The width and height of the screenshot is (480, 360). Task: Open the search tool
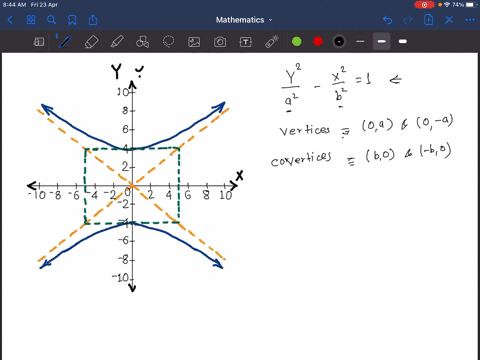pos(51,20)
